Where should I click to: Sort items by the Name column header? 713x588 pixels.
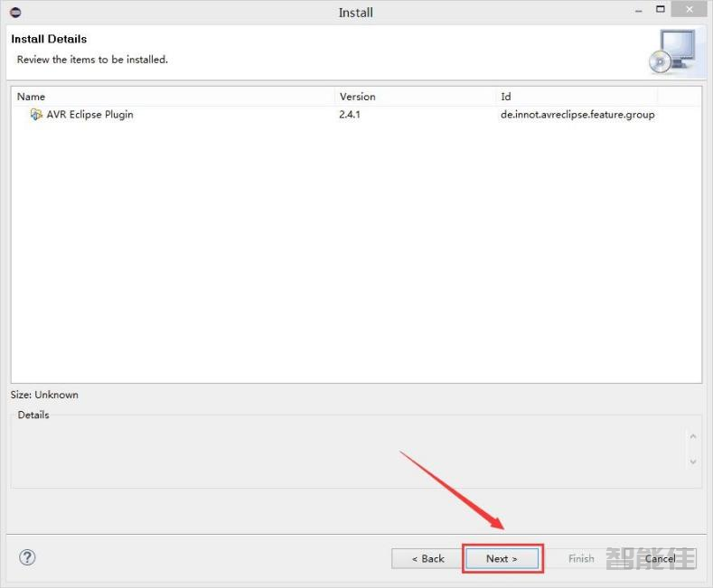pos(172,97)
